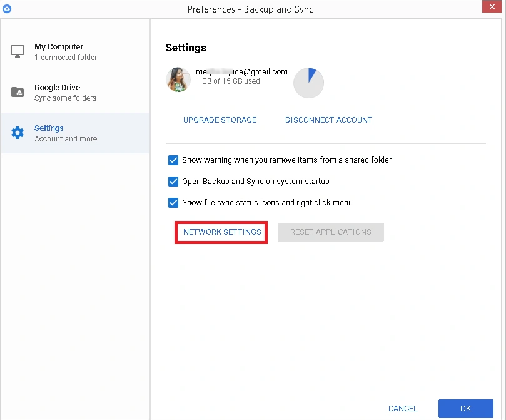Disable opening Backup and Sync on startup
This screenshot has width=506, height=420.
pos(173,182)
